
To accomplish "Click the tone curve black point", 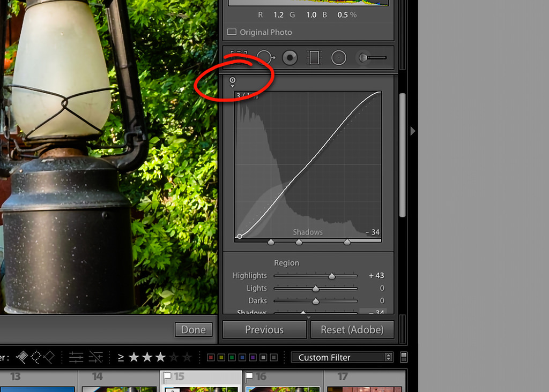I will tap(240, 236).
